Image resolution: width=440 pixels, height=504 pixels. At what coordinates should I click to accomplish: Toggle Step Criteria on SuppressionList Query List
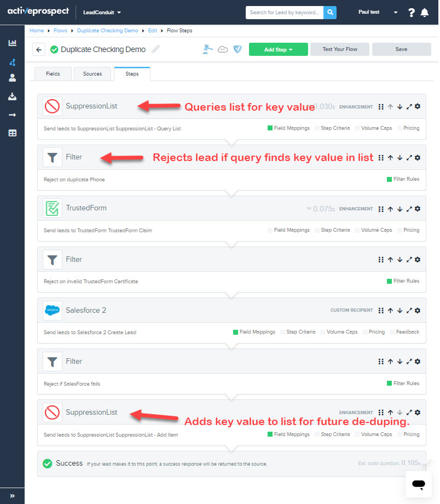pyautogui.click(x=332, y=128)
